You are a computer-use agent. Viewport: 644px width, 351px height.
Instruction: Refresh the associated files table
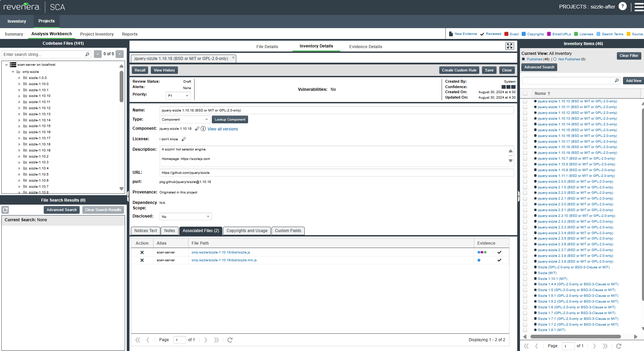[230, 340]
